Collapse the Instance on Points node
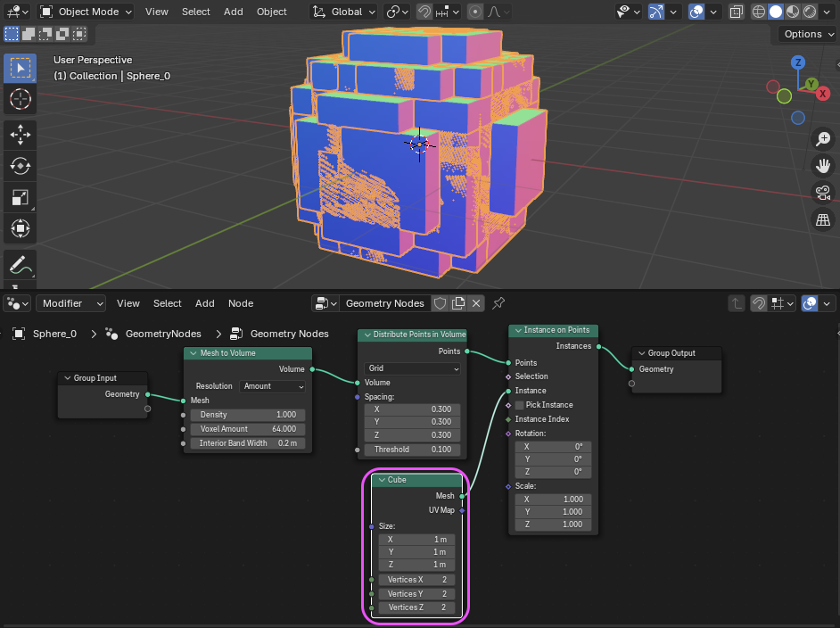This screenshot has width=840, height=628. (518, 331)
